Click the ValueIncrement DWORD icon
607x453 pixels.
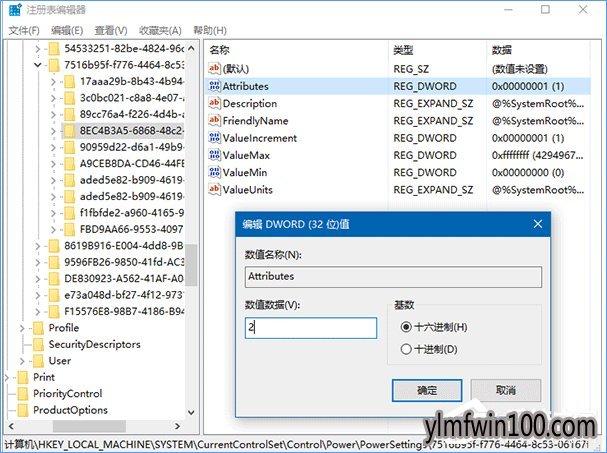coord(214,137)
